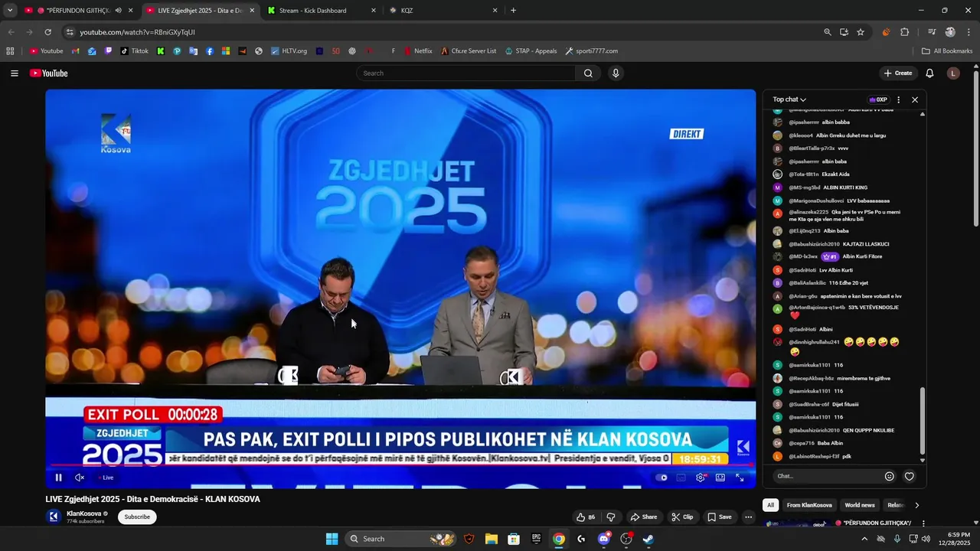Screen dimensions: 980x551
Task: Open the Netflix bookmark
Action: point(418,51)
